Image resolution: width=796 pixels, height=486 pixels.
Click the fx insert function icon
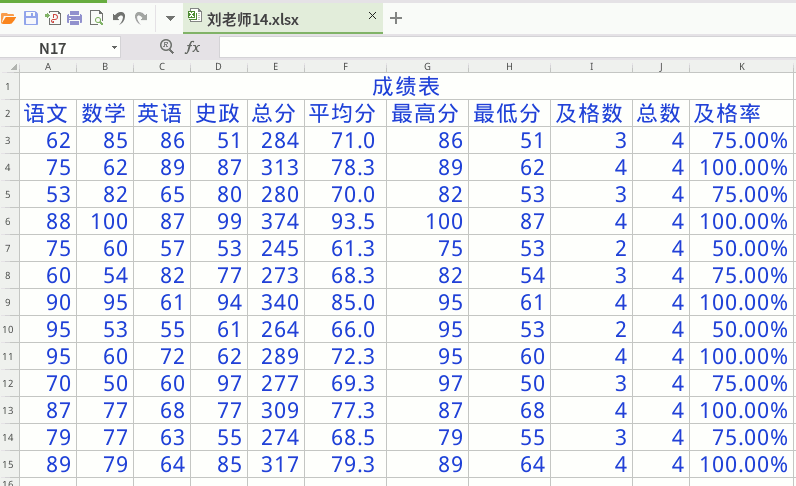pos(193,47)
